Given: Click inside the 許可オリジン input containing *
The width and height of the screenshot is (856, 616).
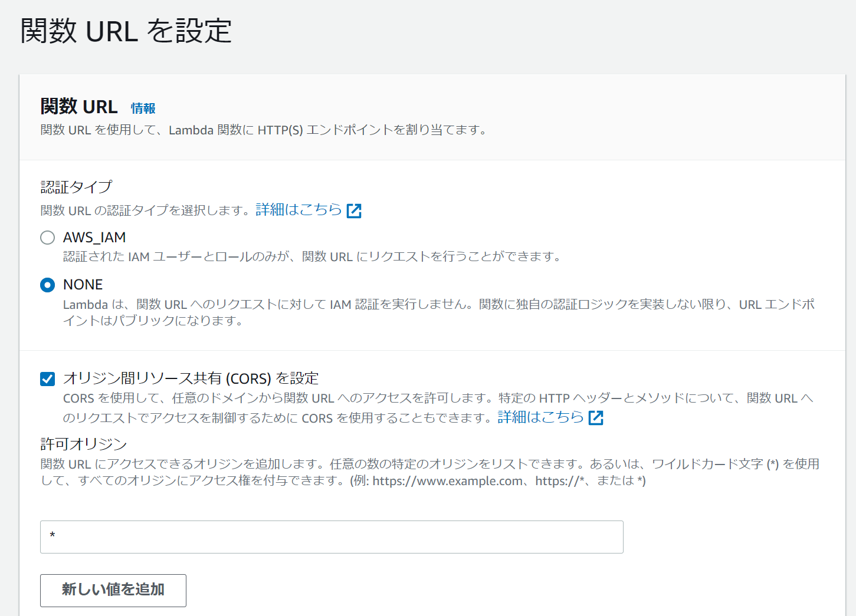Looking at the screenshot, I should click(332, 536).
